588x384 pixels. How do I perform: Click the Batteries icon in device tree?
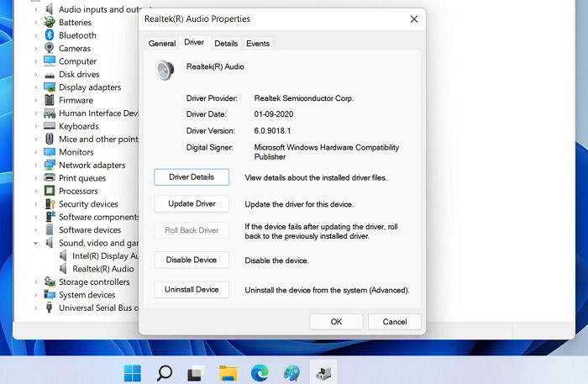coord(49,22)
